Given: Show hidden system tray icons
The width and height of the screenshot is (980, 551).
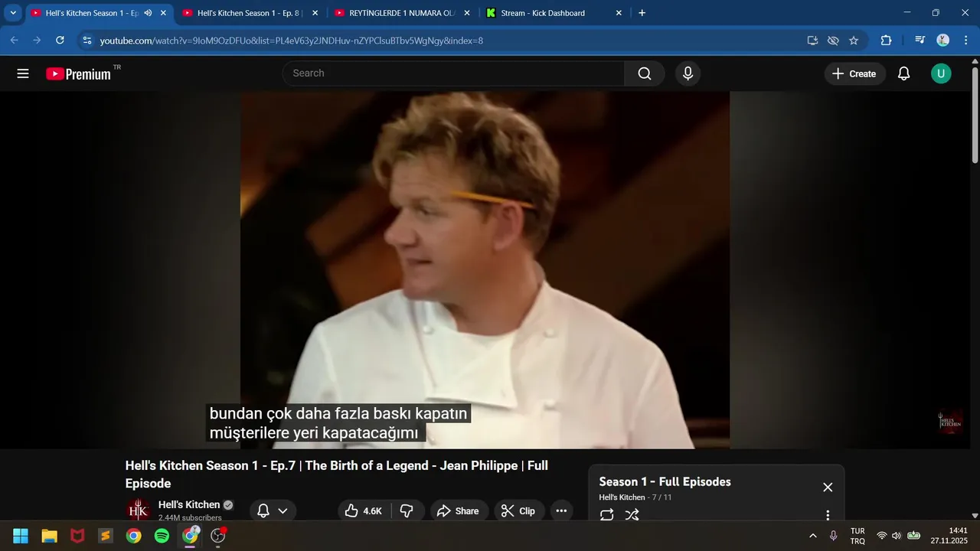Looking at the screenshot, I should 812,536.
